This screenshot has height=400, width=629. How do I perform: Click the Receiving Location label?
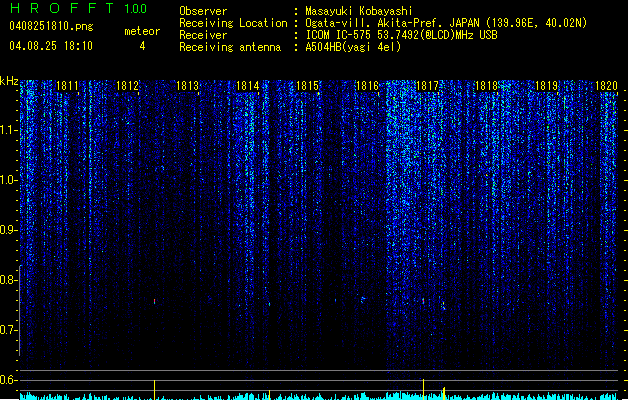coord(233,23)
